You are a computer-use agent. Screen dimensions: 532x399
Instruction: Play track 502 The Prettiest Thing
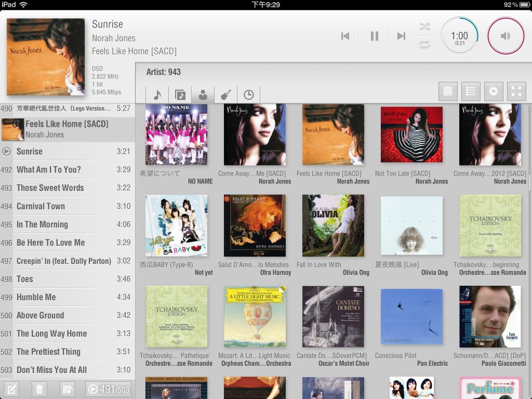click(x=68, y=352)
